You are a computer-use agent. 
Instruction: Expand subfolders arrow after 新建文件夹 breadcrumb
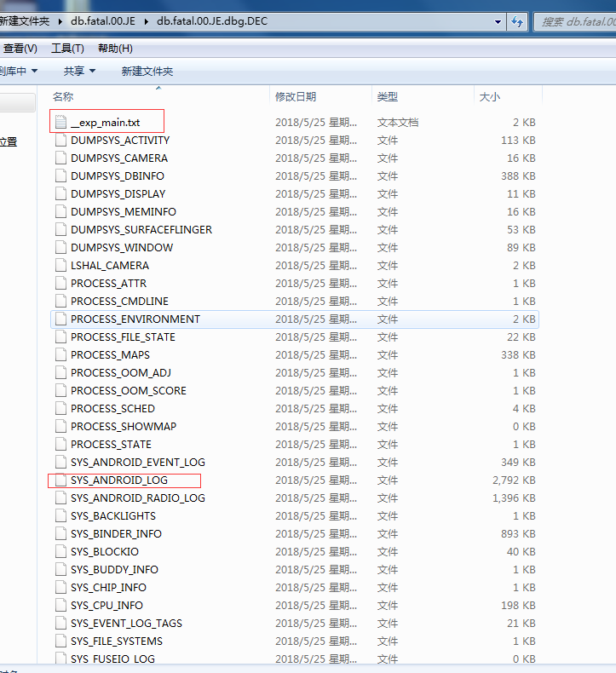point(60,21)
